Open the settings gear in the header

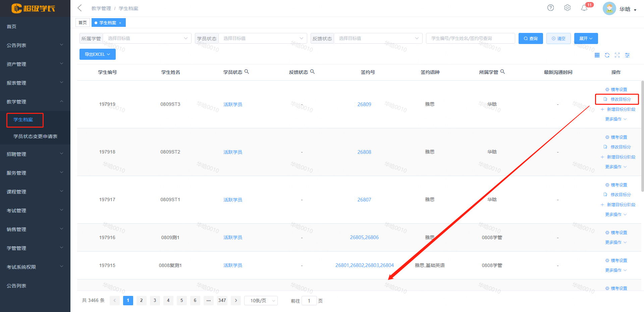pos(567,7)
